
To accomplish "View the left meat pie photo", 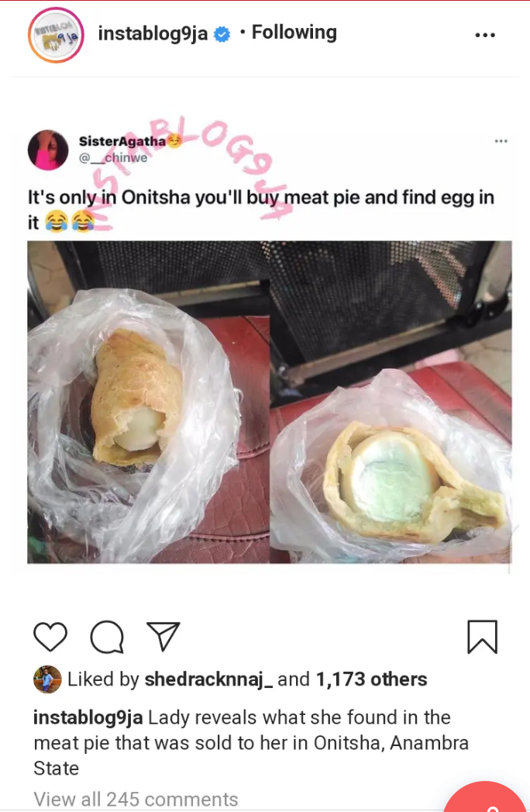I will click(149, 402).
